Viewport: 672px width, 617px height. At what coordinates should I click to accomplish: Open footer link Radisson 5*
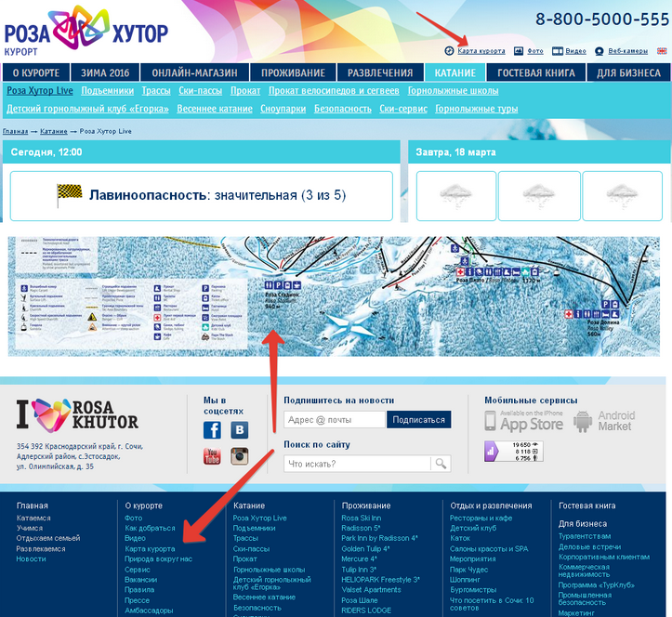(x=361, y=528)
